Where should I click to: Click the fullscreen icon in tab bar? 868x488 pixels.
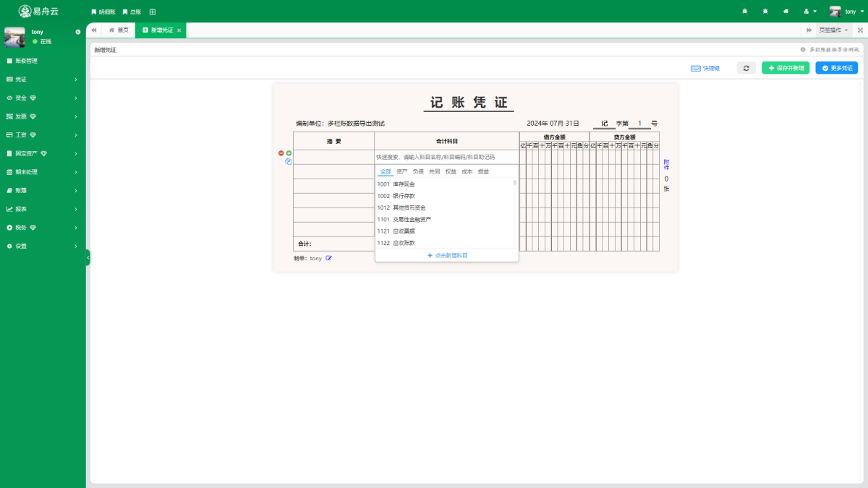(x=860, y=30)
